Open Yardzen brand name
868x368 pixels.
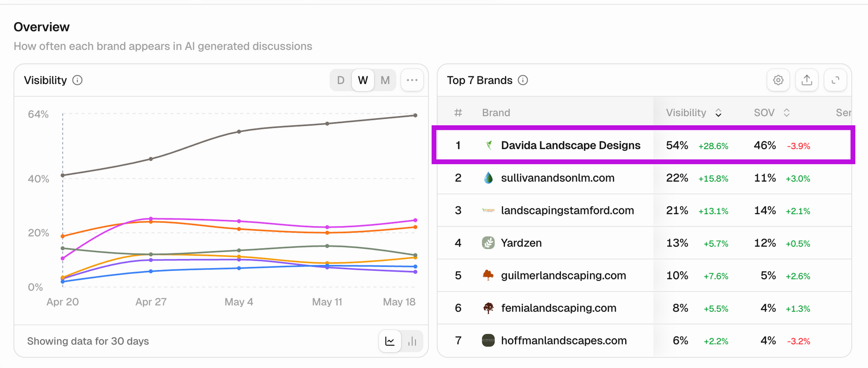[x=521, y=243]
